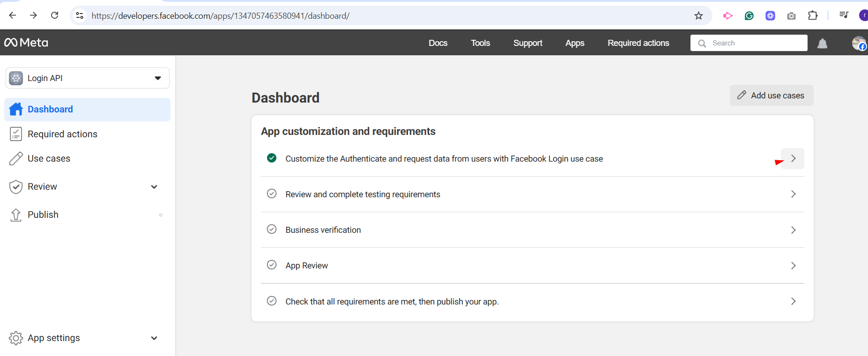Click the Meta logo in header
This screenshot has height=356, width=868.
(x=26, y=43)
